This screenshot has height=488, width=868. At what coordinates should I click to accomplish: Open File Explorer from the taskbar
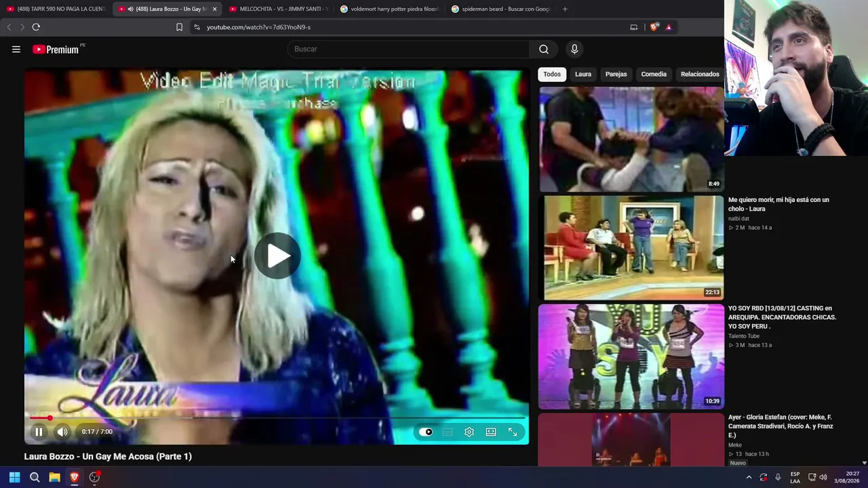(54, 477)
